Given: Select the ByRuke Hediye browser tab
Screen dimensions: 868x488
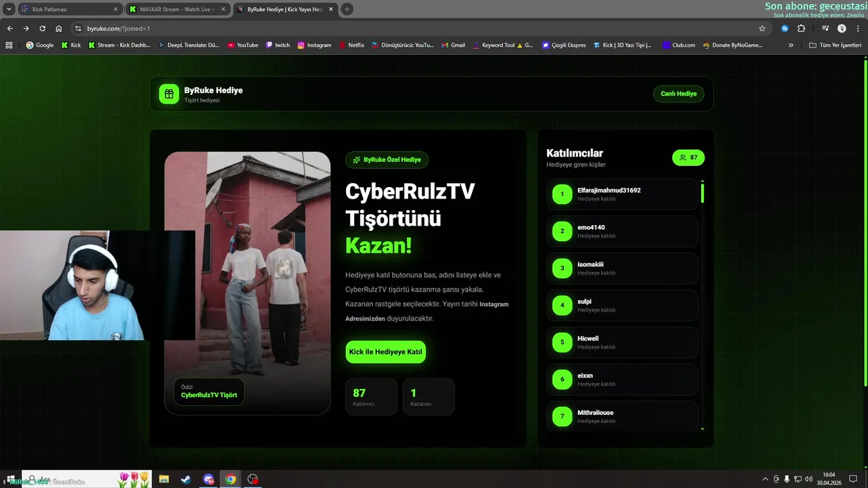Looking at the screenshot, I should [285, 9].
